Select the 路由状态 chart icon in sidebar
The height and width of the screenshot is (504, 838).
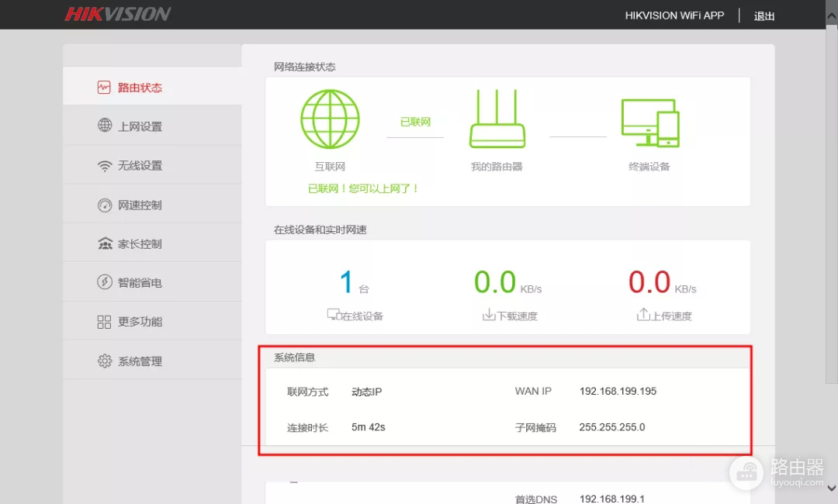[x=105, y=87]
